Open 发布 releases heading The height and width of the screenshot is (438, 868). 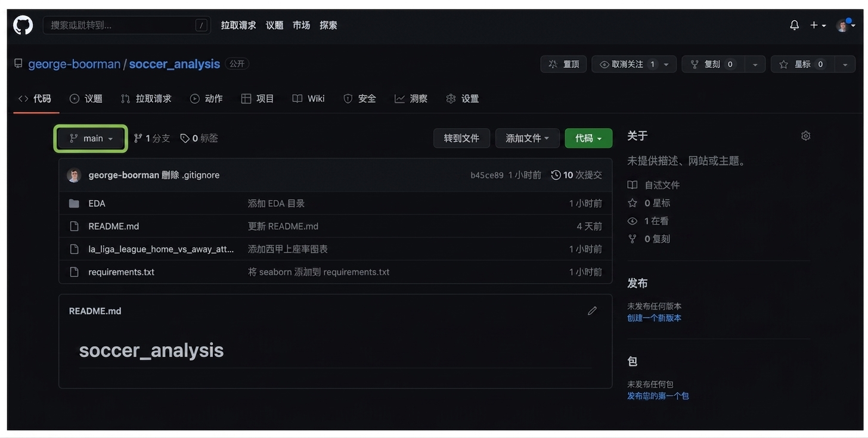pyautogui.click(x=637, y=284)
